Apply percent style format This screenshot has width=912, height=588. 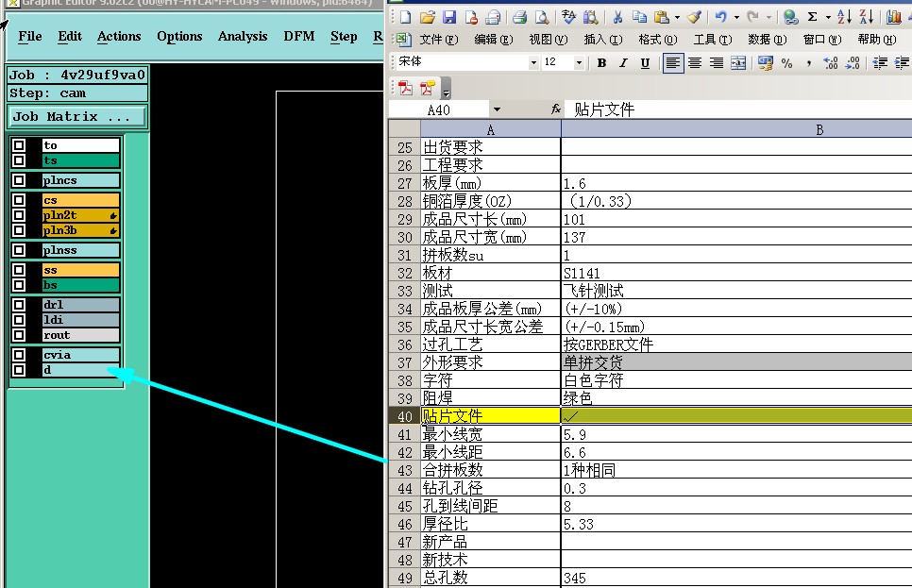787,63
